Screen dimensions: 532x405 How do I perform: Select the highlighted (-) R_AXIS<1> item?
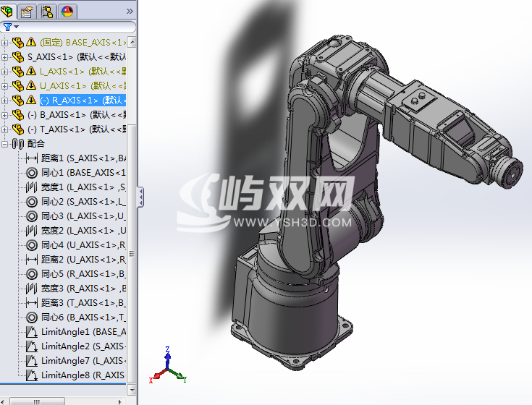click(83, 101)
